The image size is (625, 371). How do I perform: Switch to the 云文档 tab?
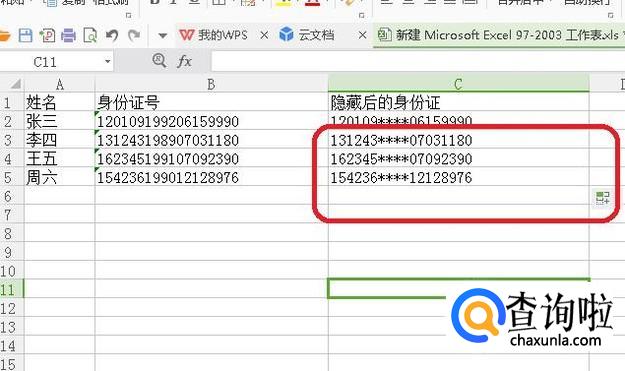pos(306,35)
